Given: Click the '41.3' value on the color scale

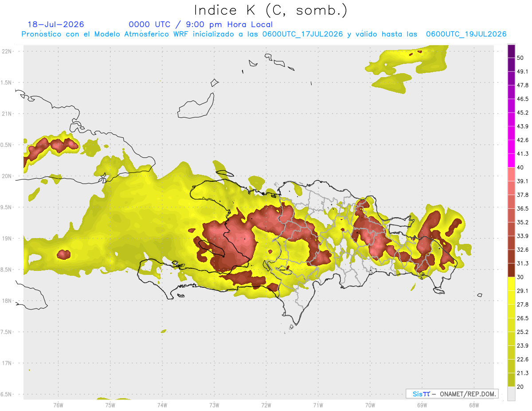Looking at the screenshot, I should tap(523, 154).
